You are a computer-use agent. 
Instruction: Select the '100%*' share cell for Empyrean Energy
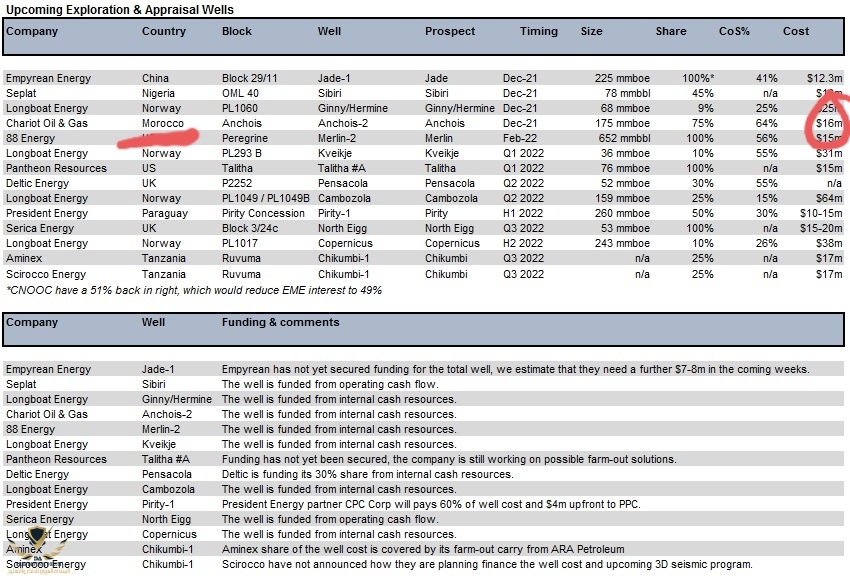pyautogui.click(x=698, y=78)
